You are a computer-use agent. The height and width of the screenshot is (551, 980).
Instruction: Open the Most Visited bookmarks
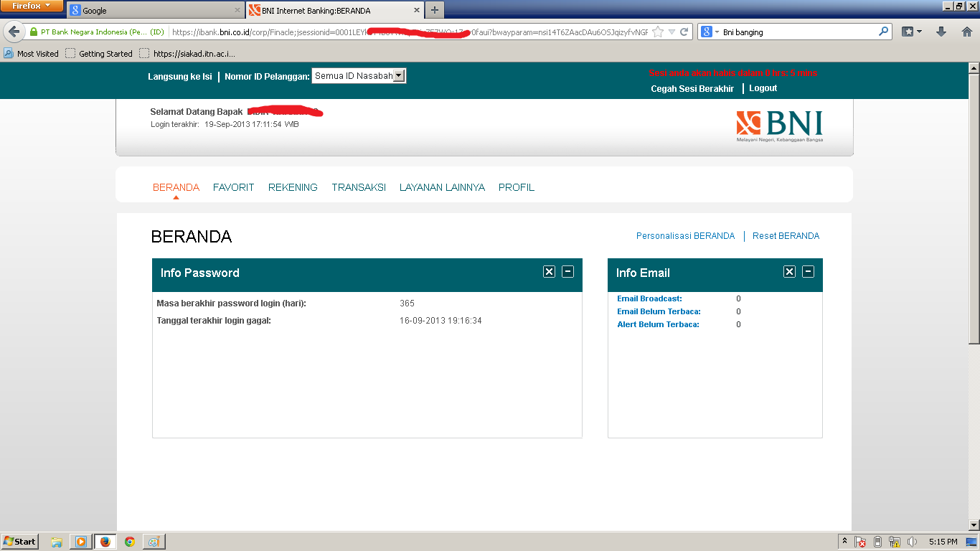[32, 54]
